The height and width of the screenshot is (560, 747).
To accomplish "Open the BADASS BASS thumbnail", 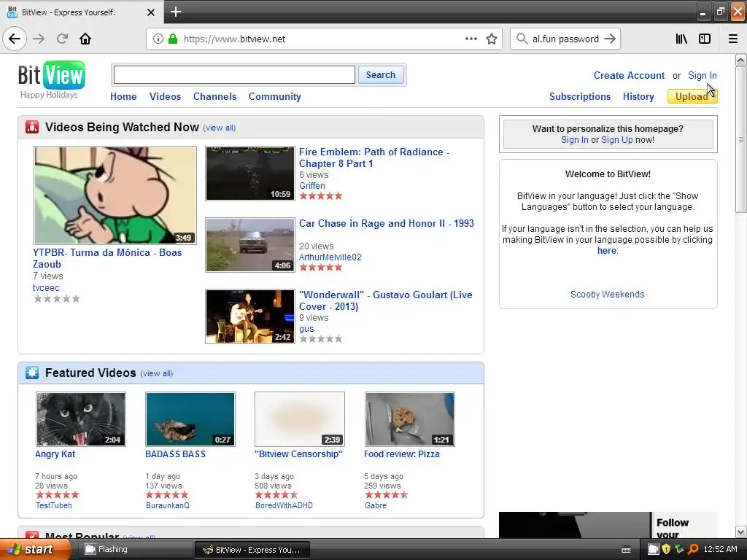I will [x=190, y=419].
